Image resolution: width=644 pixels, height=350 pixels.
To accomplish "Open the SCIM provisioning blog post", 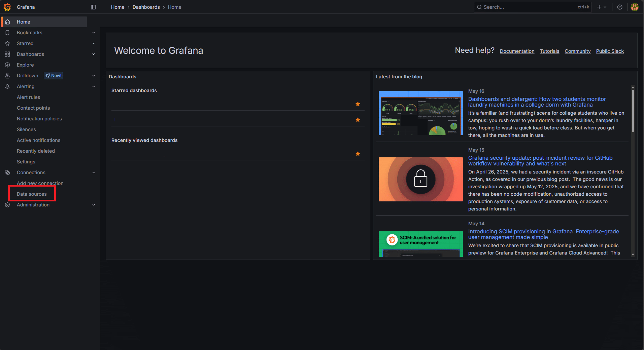I will coord(543,234).
